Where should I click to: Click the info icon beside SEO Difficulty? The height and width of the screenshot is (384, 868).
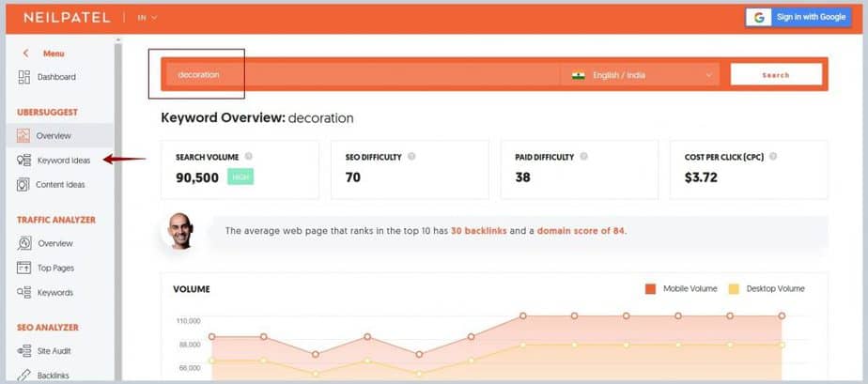(x=411, y=157)
